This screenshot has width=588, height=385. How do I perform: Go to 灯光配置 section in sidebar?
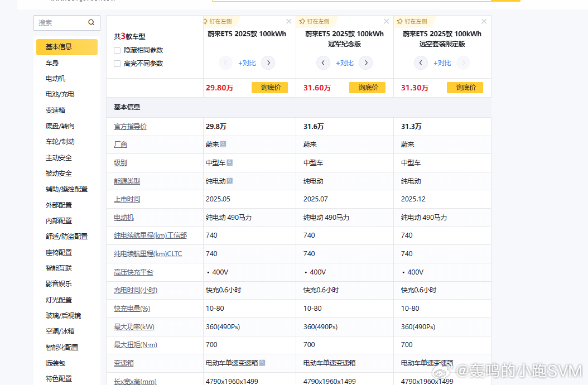pos(59,300)
